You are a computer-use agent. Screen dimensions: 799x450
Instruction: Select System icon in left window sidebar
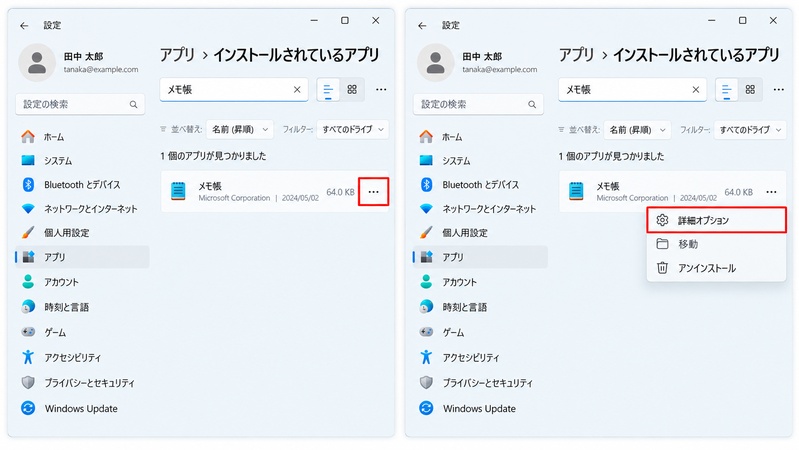[28, 161]
